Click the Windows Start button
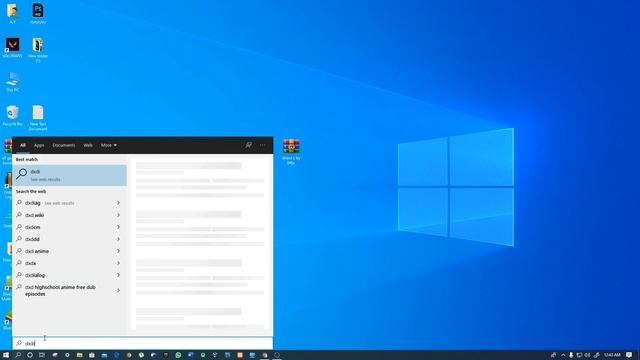The image size is (640, 360). [x=6, y=355]
